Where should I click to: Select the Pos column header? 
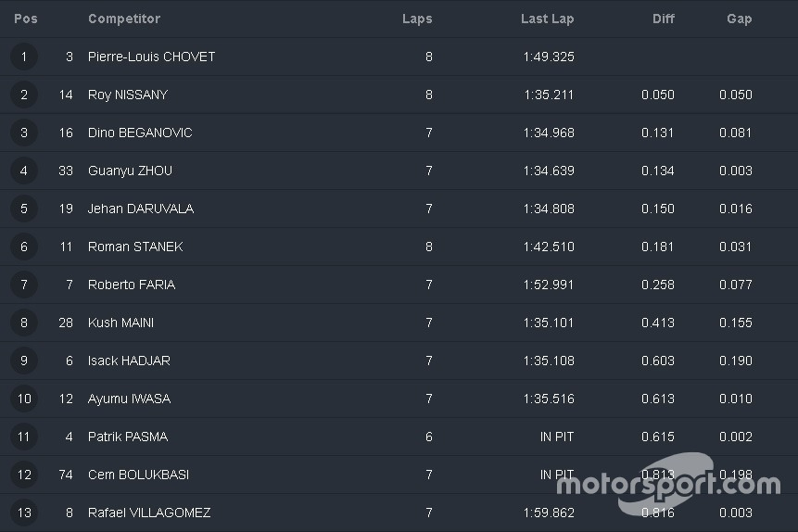click(x=26, y=19)
